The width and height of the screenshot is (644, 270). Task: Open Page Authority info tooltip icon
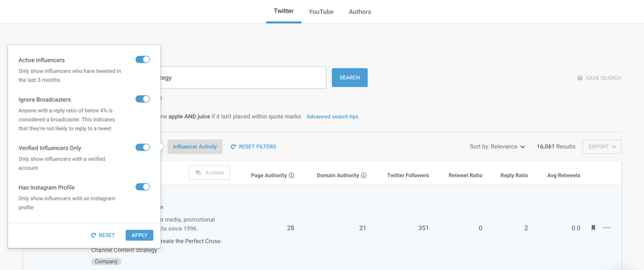coord(292,176)
